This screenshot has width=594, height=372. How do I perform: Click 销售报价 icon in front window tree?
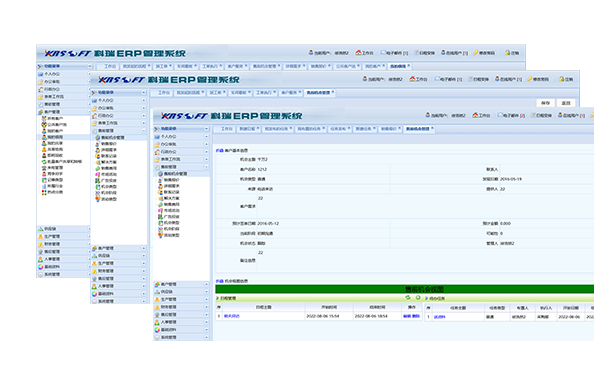click(160, 180)
